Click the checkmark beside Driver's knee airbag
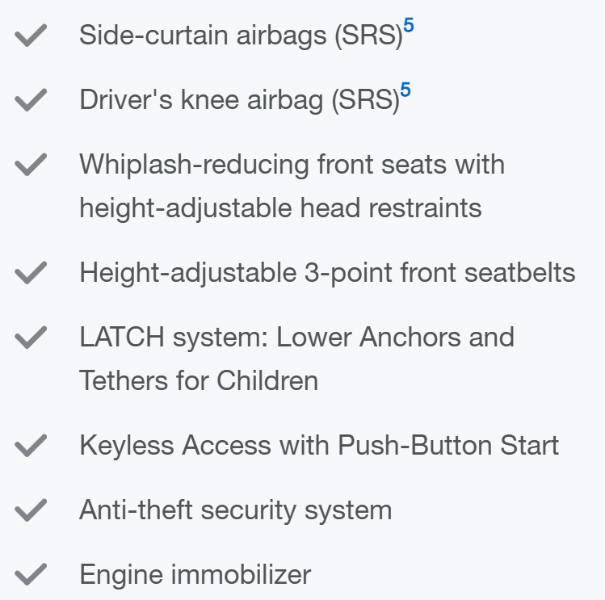The image size is (605, 600). pyautogui.click(x=33, y=101)
